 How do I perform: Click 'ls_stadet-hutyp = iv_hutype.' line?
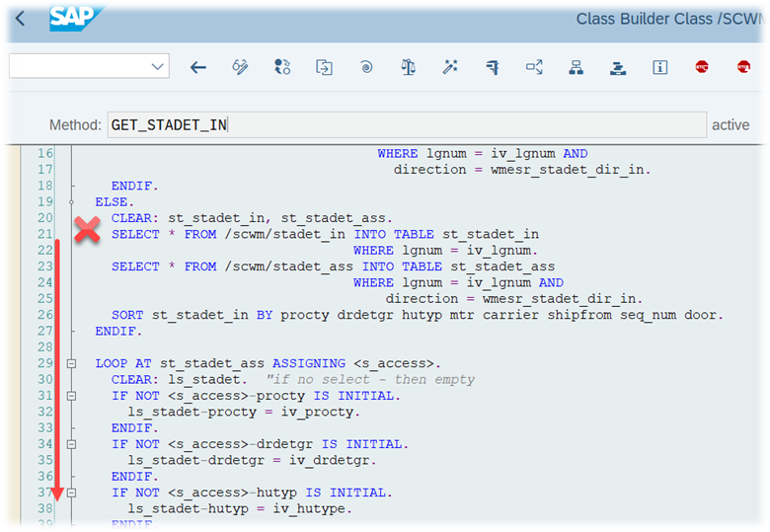coord(240,508)
